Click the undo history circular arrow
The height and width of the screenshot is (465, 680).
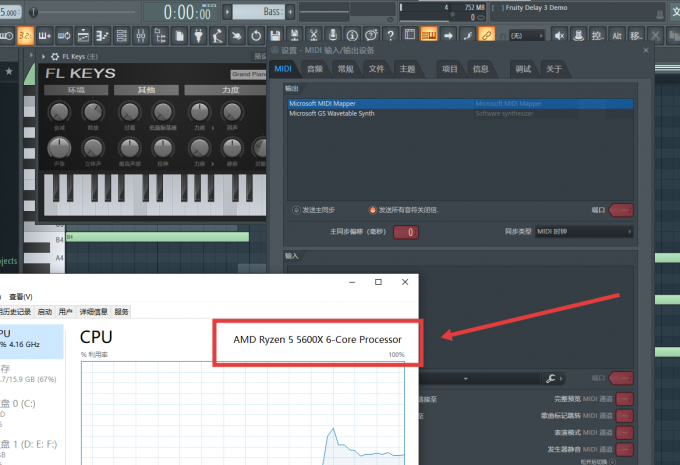(x=256, y=36)
